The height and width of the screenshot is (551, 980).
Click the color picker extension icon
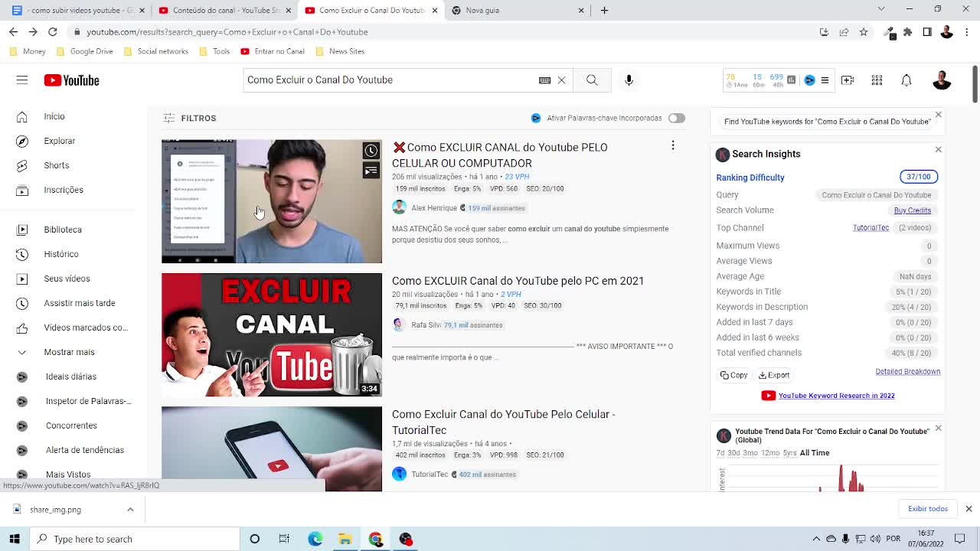pos(890,32)
